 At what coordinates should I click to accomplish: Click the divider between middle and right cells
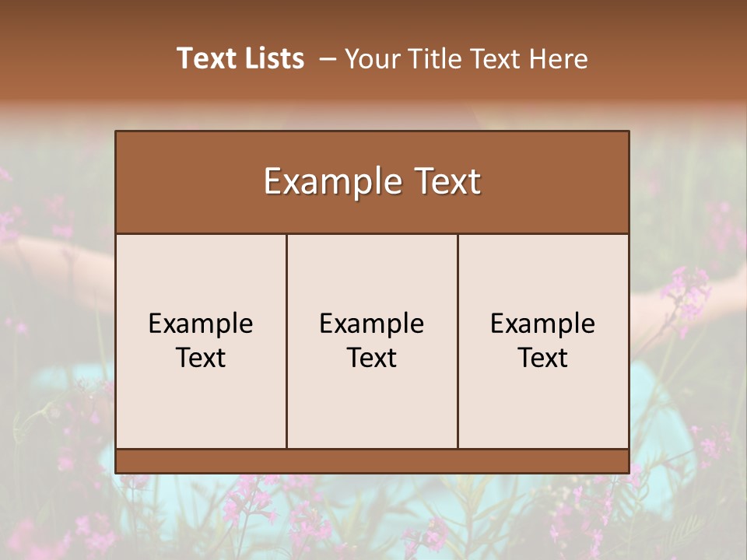[x=458, y=341]
